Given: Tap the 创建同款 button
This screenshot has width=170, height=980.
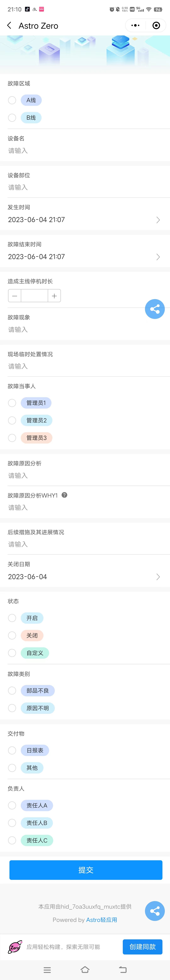Looking at the screenshot, I should pyautogui.click(x=142, y=946).
